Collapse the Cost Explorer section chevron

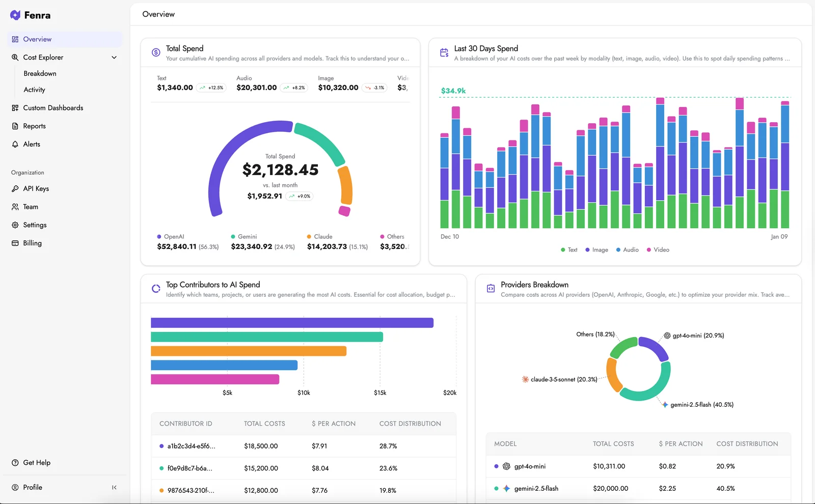click(114, 57)
